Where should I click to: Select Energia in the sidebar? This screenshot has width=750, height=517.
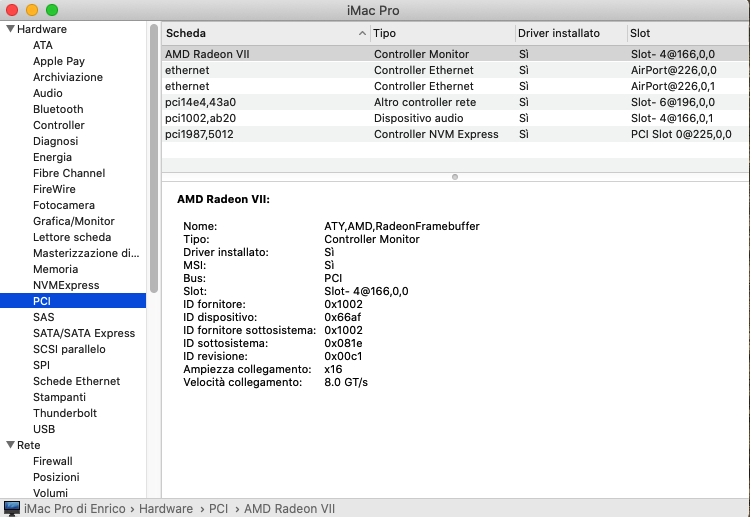52,157
